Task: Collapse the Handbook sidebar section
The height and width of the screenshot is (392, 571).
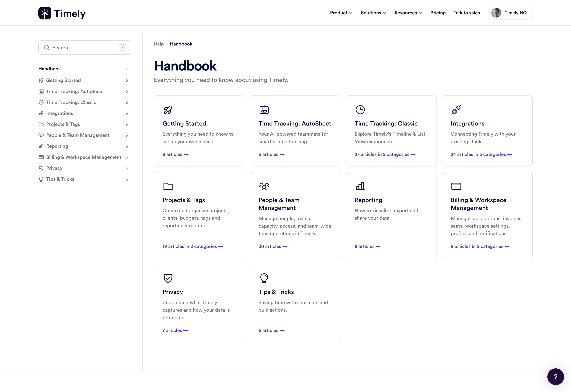Action: click(127, 69)
